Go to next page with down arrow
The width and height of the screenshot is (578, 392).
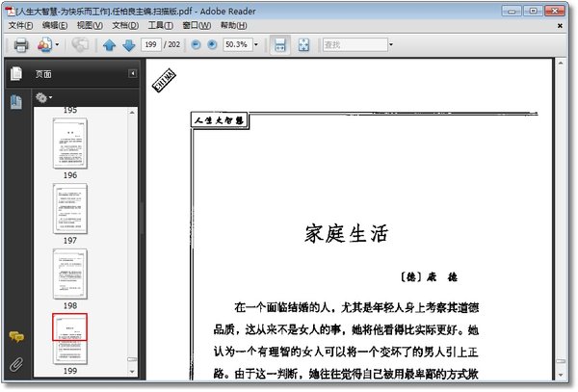(x=129, y=45)
